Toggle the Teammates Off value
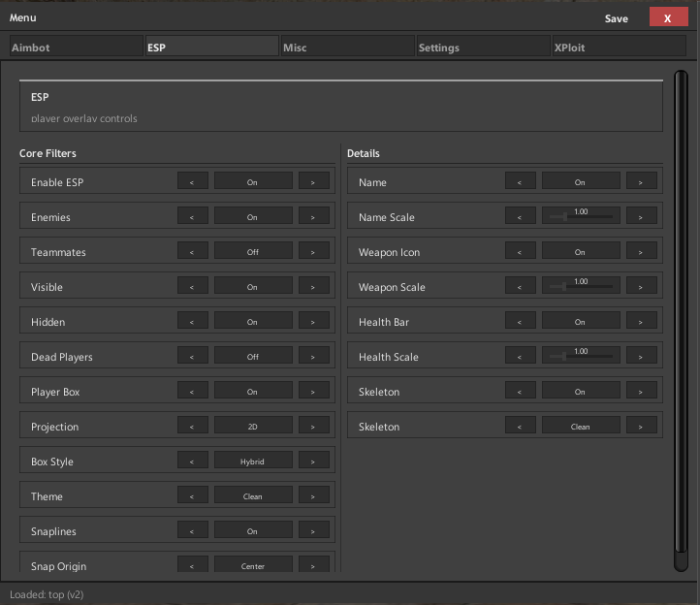Viewport: 700px width, 605px height. (x=253, y=250)
